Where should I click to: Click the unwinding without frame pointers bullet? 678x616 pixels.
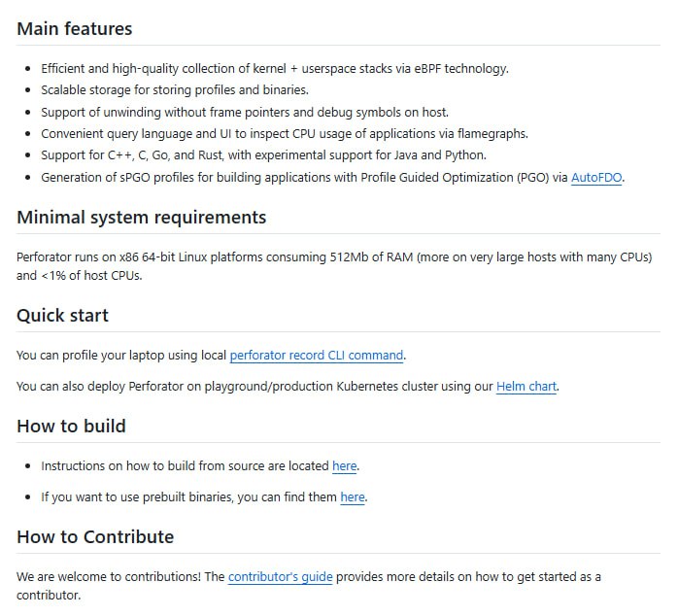pyautogui.click(x=244, y=112)
